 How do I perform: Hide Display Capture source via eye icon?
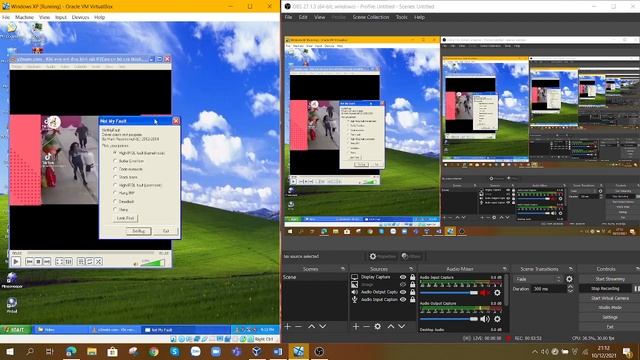coord(403,277)
